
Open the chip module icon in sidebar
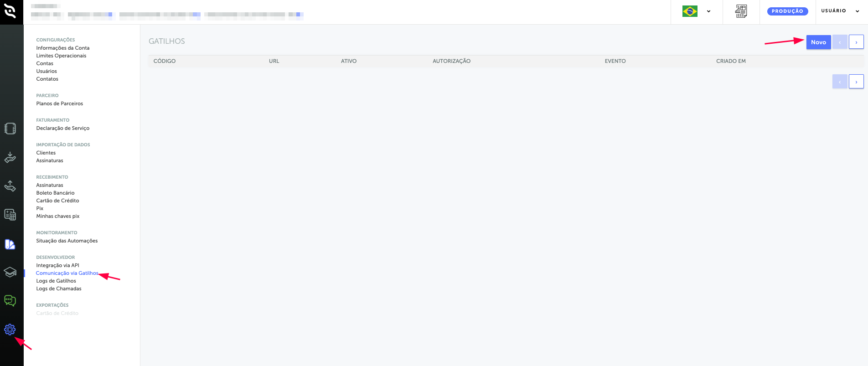click(10, 129)
